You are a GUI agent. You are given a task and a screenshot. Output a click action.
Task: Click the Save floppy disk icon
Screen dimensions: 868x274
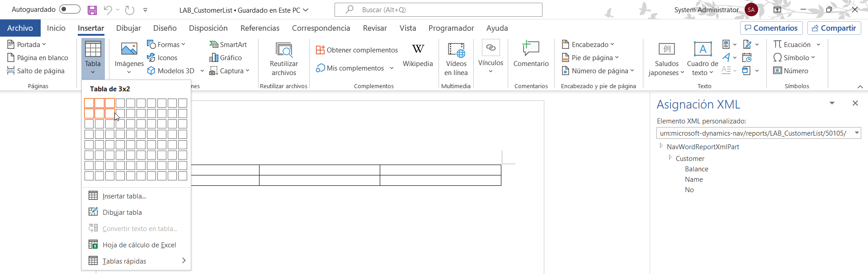(92, 10)
